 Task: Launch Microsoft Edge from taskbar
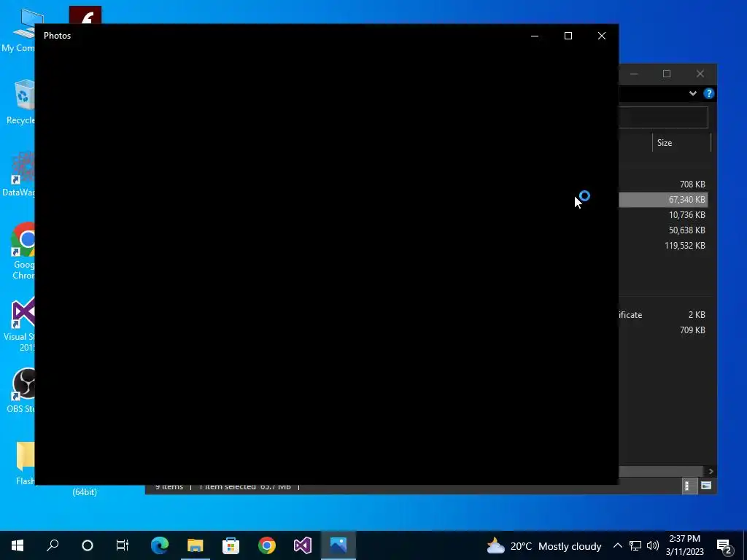tap(160, 545)
